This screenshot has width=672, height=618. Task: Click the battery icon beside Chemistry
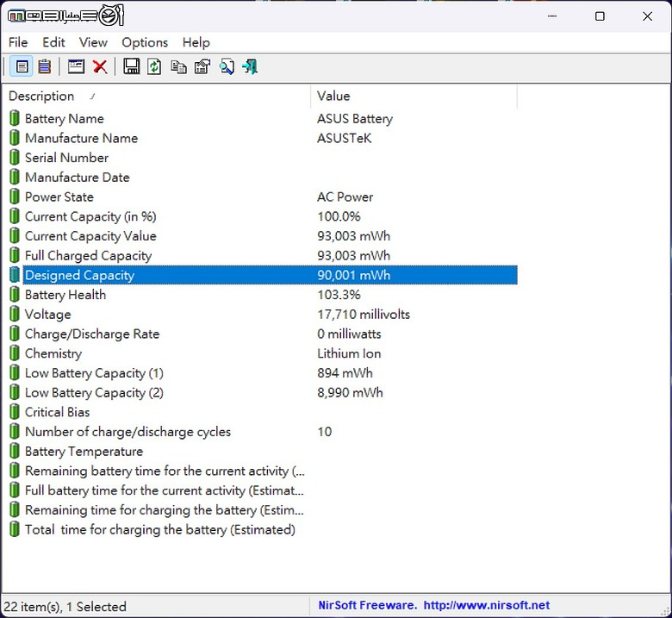[x=15, y=353]
